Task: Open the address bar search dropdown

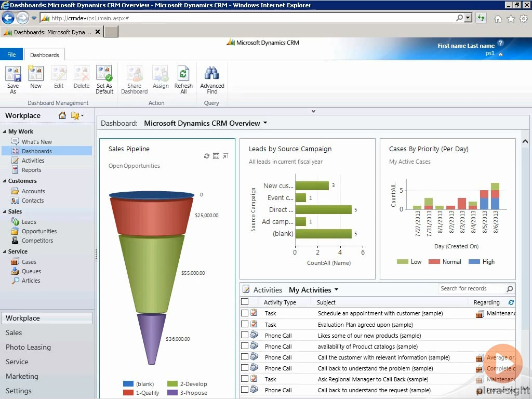Action: coord(469,18)
